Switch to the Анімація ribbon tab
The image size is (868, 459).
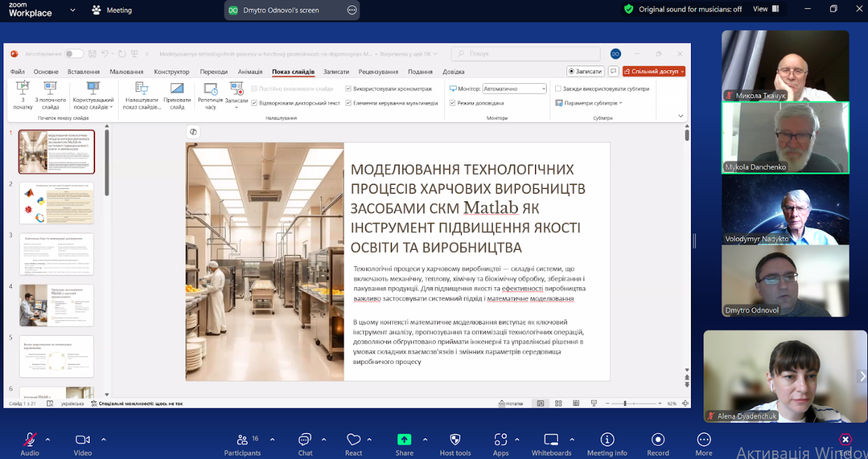click(250, 71)
